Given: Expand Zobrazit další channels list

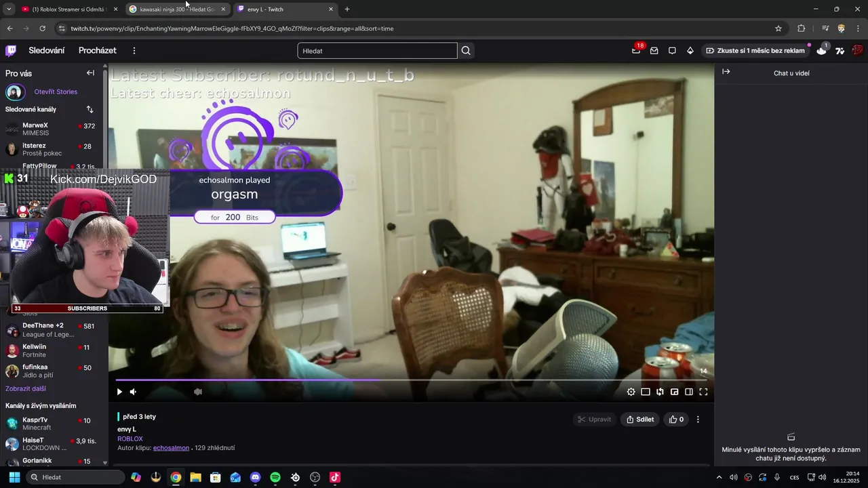Looking at the screenshot, I should click(26, 388).
